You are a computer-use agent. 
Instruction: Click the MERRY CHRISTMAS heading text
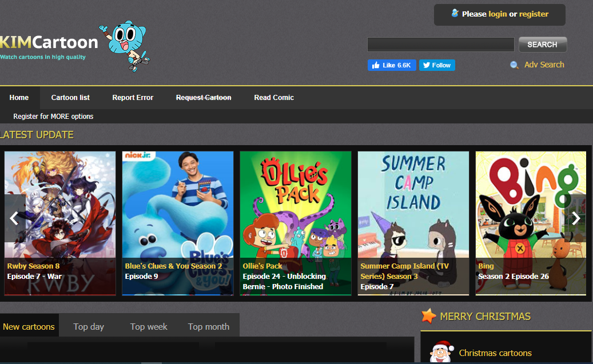coord(485,317)
